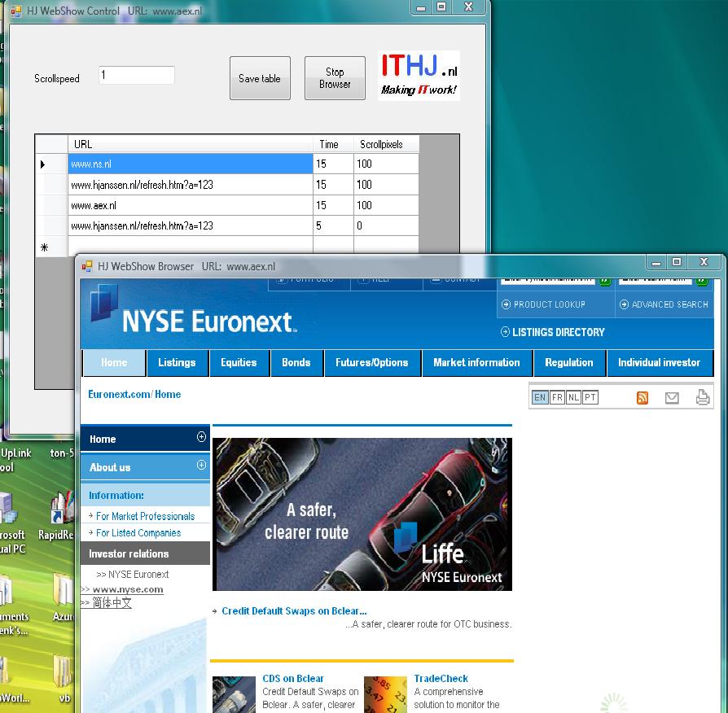Expand the About us sidebar plus icon
728x713 pixels.
pos(201,465)
